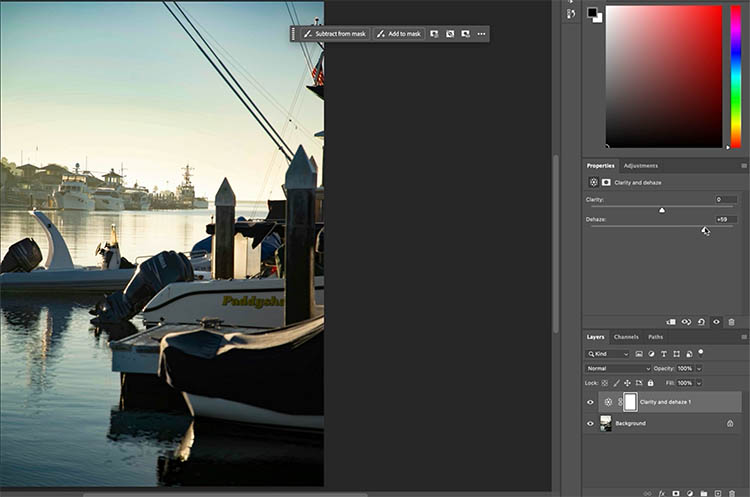Reset adjustment to defaults in Properties panel
The height and width of the screenshot is (497, 750).
click(701, 322)
